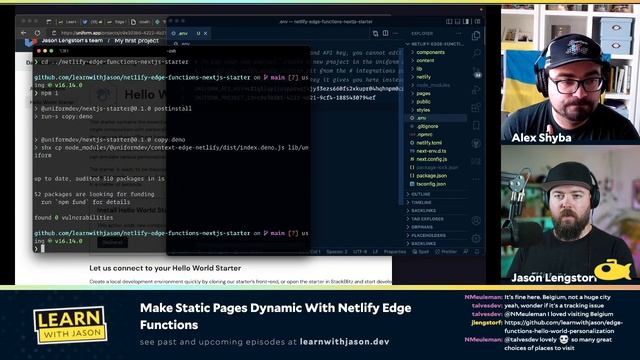Click the Spell status bar item
This screenshot has width=640, height=360.
(x=421, y=252)
